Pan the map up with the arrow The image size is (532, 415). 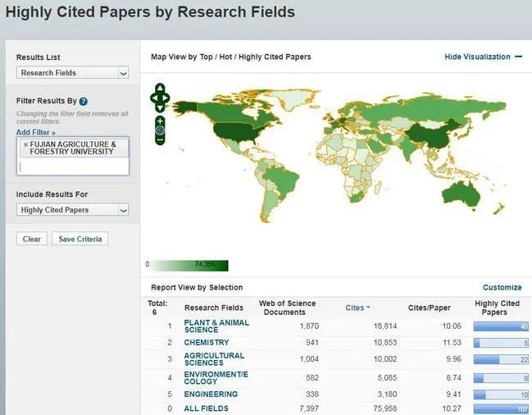click(160, 89)
